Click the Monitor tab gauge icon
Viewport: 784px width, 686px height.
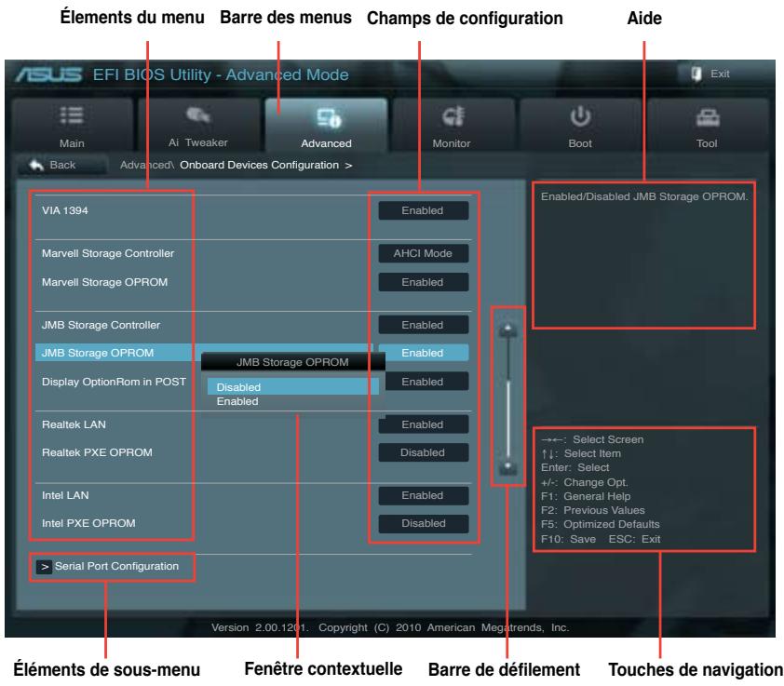pyautogui.click(x=453, y=116)
